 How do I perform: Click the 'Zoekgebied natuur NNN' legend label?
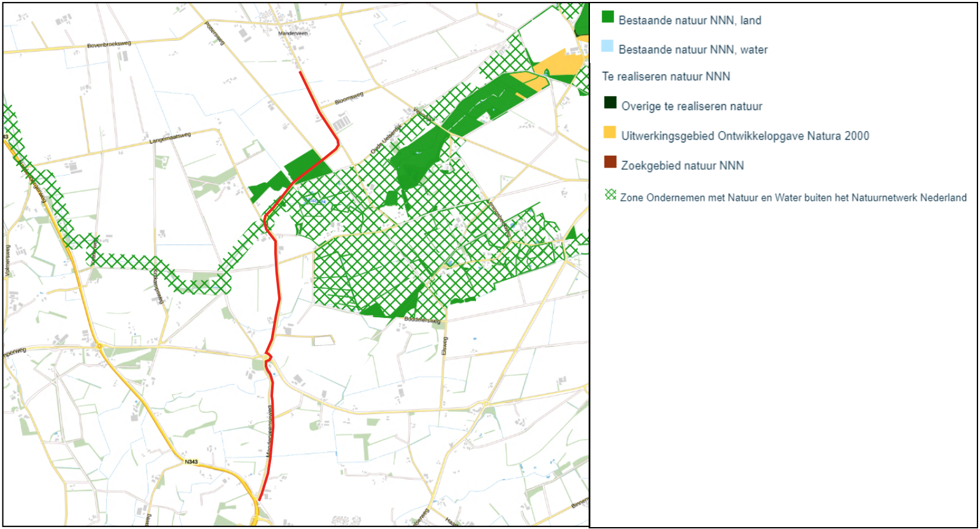click(683, 165)
